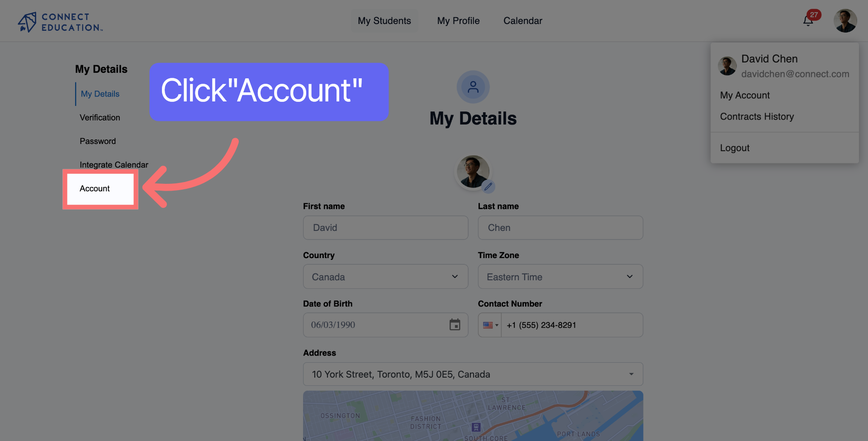Click the Connect Education logo
This screenshot has width=868, height=441.
pyautogui.click(x=61, y=22)
